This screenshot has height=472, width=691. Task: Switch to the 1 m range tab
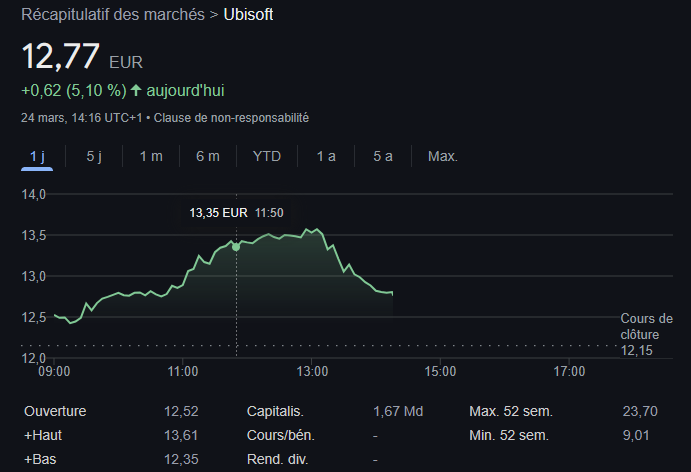(x=151, y=156)
